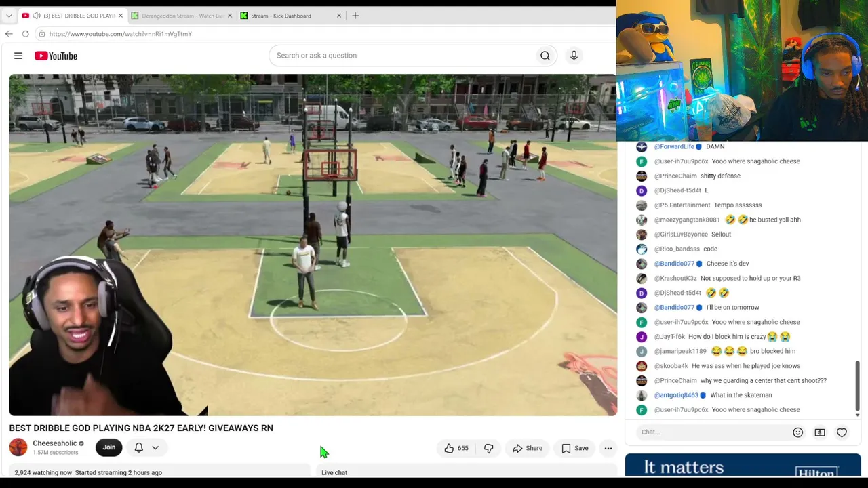
Task: Click avatar beside @Rico_bandsss 'code' message
Action: click(x=642, y=249)
